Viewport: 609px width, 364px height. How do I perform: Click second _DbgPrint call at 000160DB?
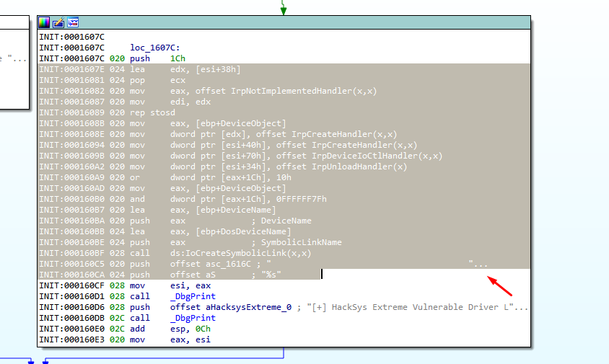(191, 318)
